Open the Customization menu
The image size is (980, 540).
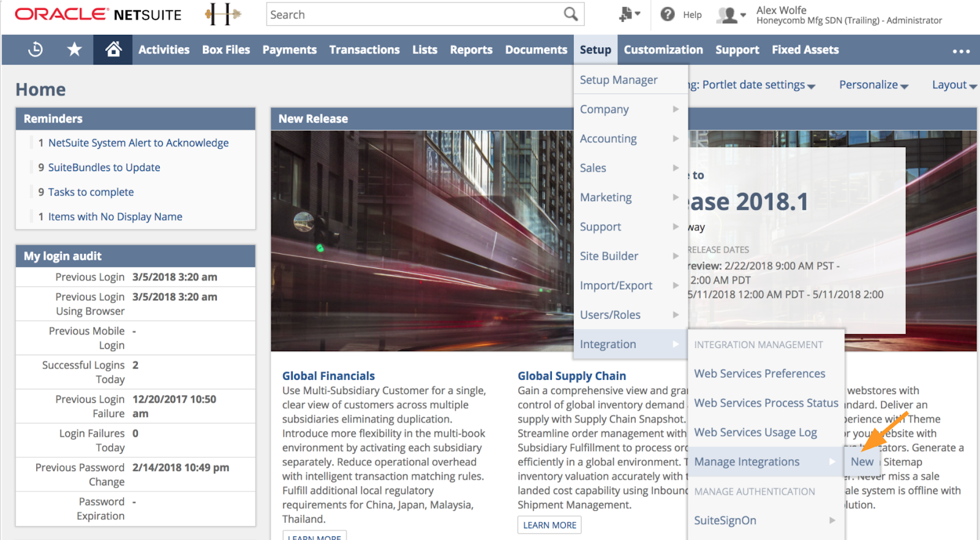coord(663,50)
